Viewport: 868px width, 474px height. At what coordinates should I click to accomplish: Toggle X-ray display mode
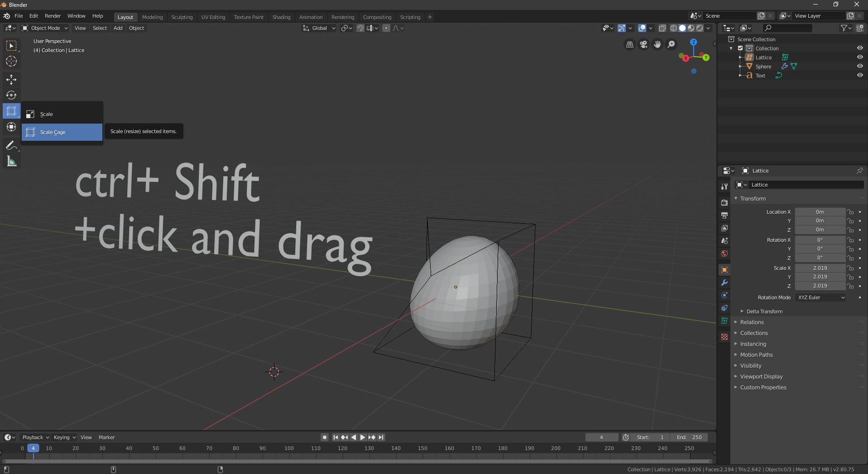(662, 28)
